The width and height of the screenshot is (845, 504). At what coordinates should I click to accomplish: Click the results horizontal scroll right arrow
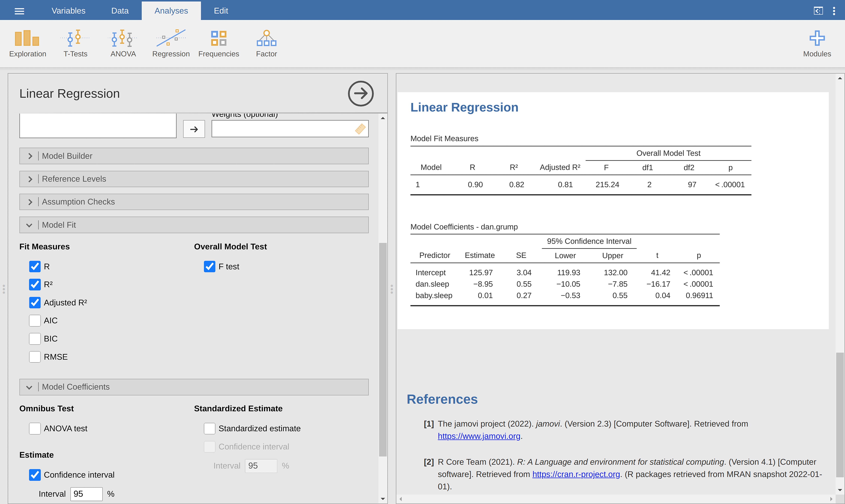pyautogui.click(x=831, y=499)
